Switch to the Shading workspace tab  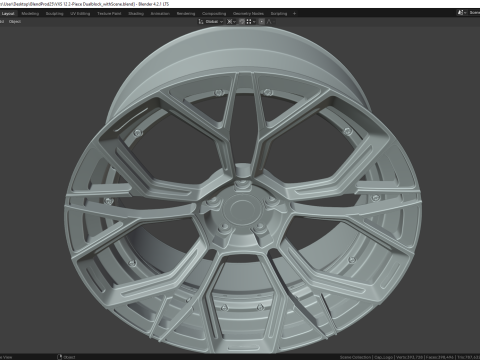(136, 14)
